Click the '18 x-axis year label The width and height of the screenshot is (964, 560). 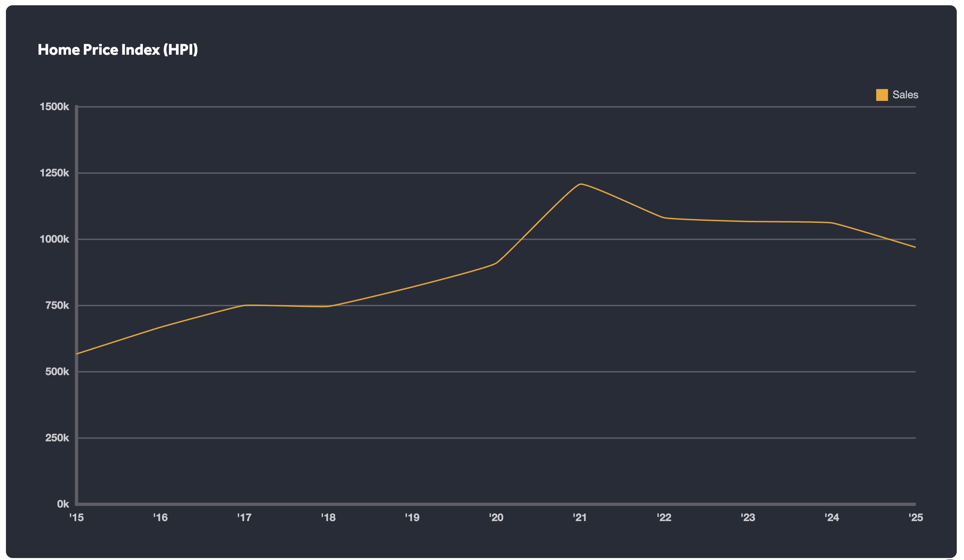(x=328, y=517)
